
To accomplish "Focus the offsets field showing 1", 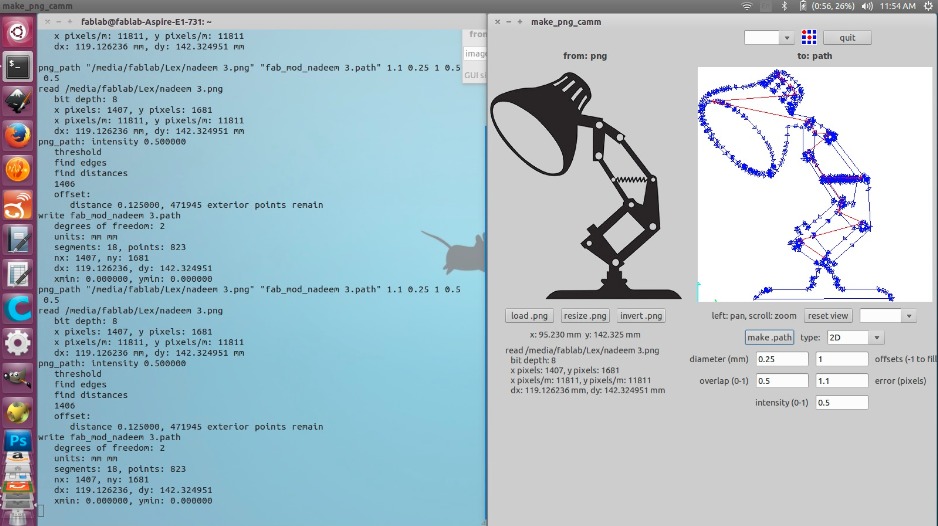I will pos(842,359).
